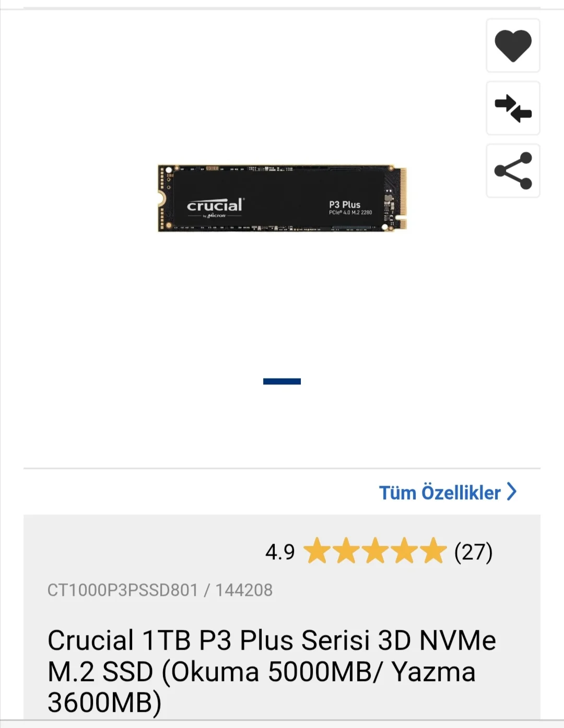This screenshot has height=728, width=564.
Task: Click P3 Plus label on SSD picture
Action: (x=345, y=204)
